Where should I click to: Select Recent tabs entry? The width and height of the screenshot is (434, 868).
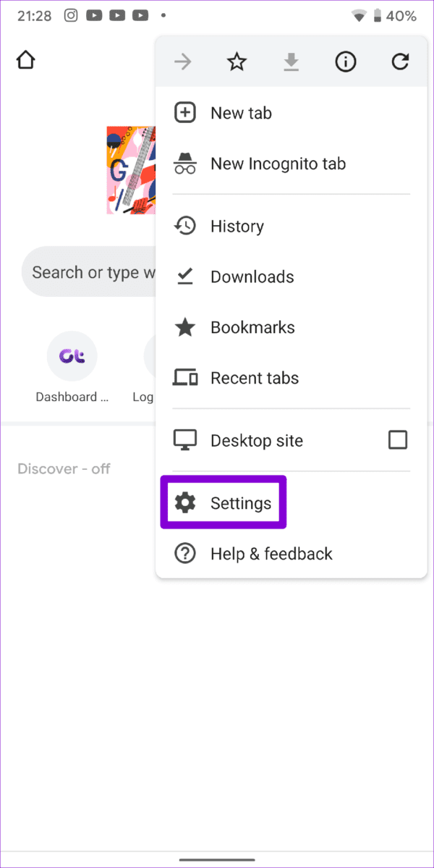tap(292, 378)
